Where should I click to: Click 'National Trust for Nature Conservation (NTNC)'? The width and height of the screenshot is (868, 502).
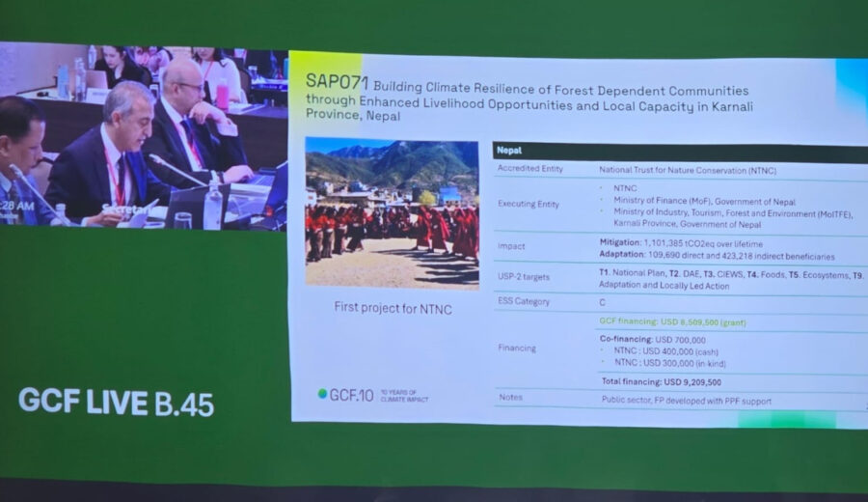(x=688, y=171)
